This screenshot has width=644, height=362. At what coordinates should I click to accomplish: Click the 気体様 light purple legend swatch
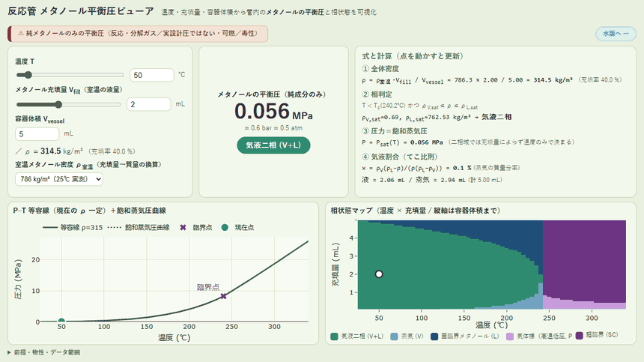(x=510, y=336)
